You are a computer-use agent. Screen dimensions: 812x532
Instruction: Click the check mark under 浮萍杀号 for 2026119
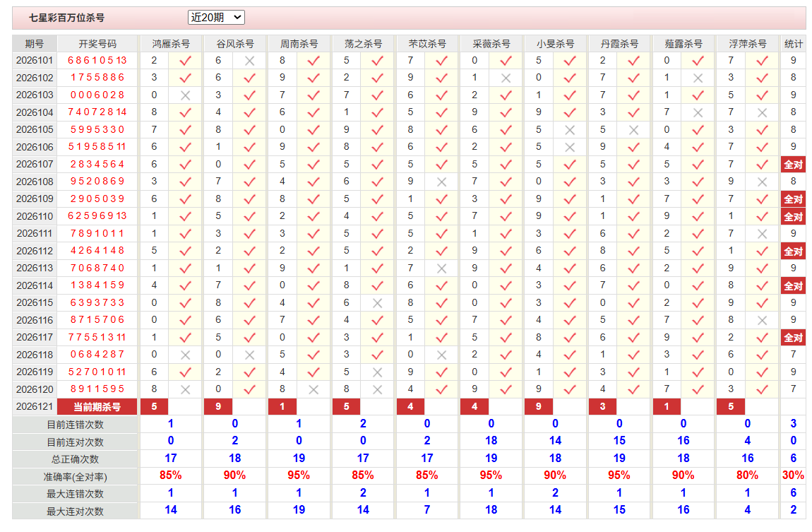coord(763,372)
